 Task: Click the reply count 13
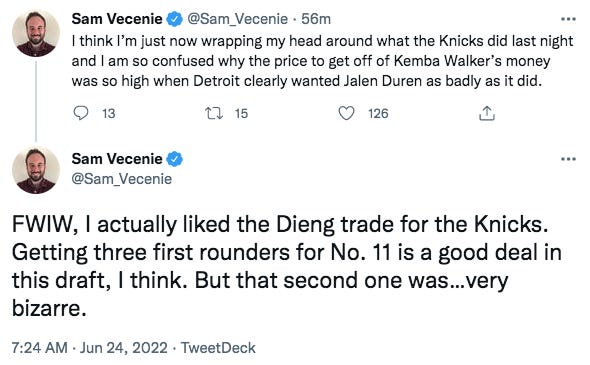click(x=108, y=113)
